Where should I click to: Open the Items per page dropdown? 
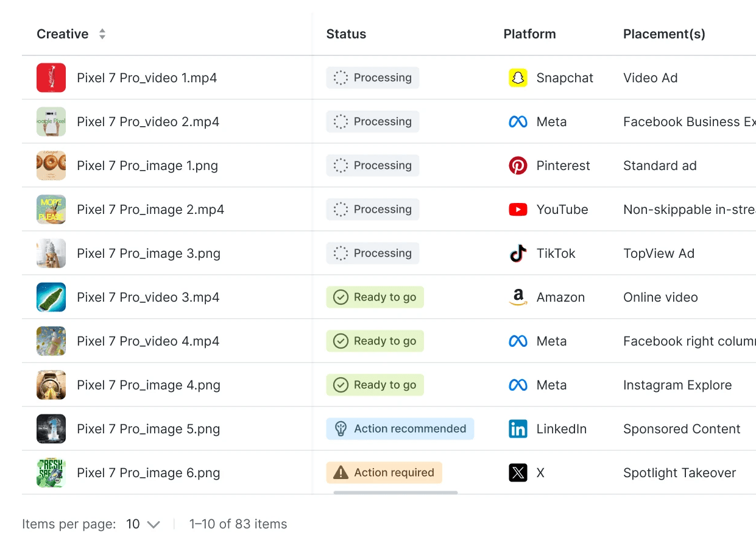(143, 524)
